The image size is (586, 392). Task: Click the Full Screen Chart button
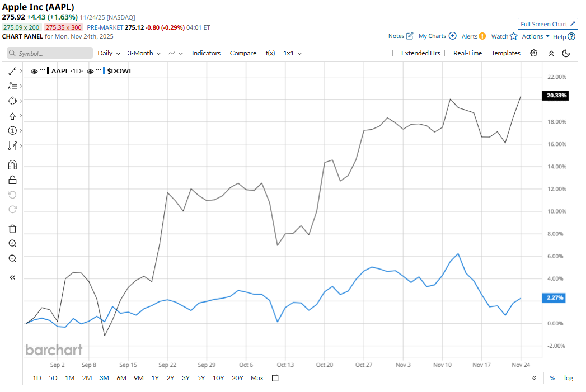[547, 24]
